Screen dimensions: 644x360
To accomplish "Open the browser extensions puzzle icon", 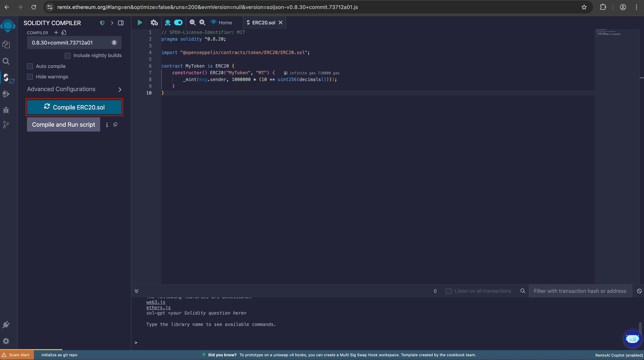I will click(603, 7).
